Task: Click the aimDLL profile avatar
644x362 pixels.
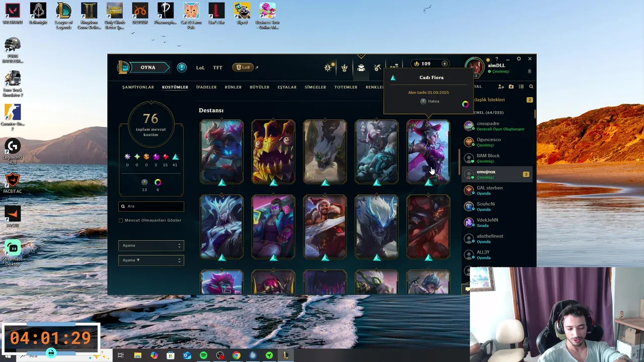Action: tap(474, 67)
